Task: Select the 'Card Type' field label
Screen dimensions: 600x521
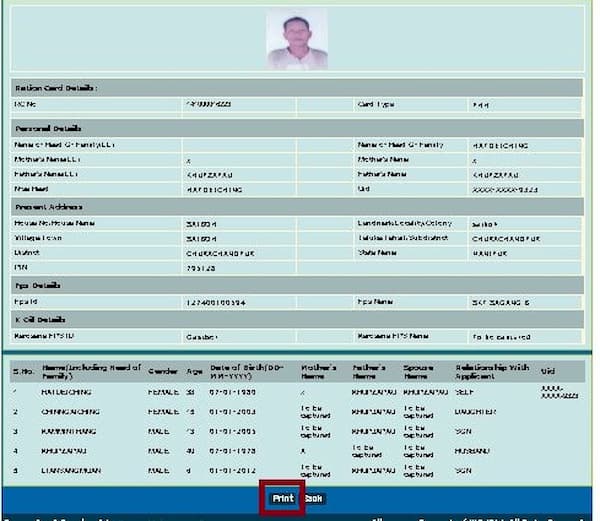Action: tap(376, 104)
